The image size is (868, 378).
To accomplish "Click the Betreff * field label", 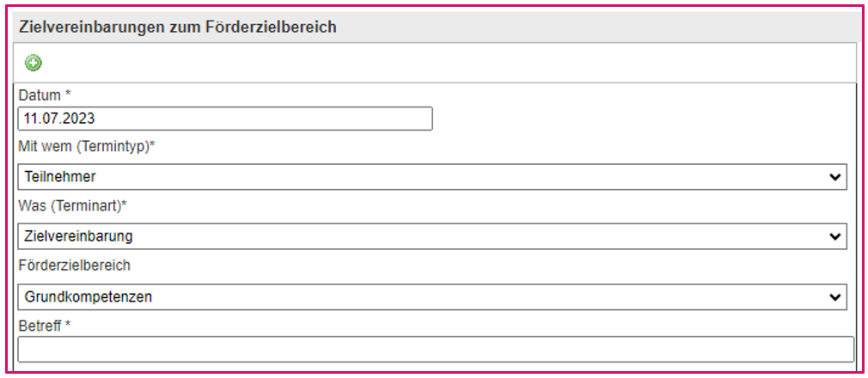I will click(45, 326).
